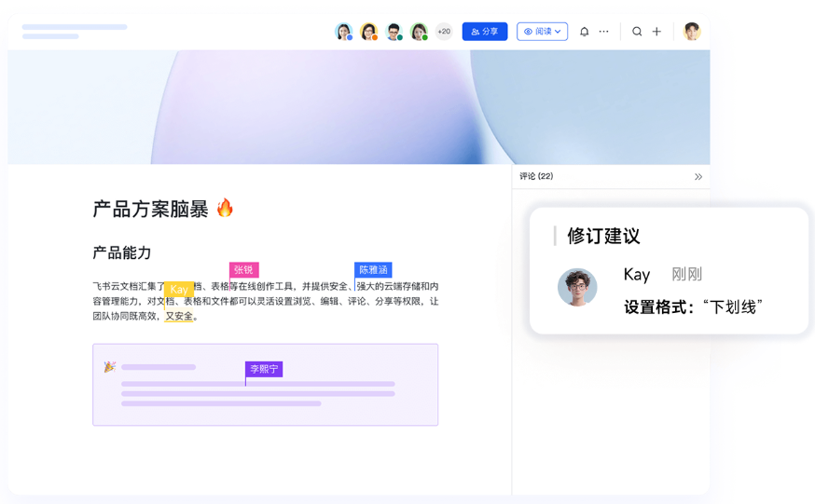Open the 阅读 mode dropdown
This screenshot has width=815, height=504.
click(542, 32)
